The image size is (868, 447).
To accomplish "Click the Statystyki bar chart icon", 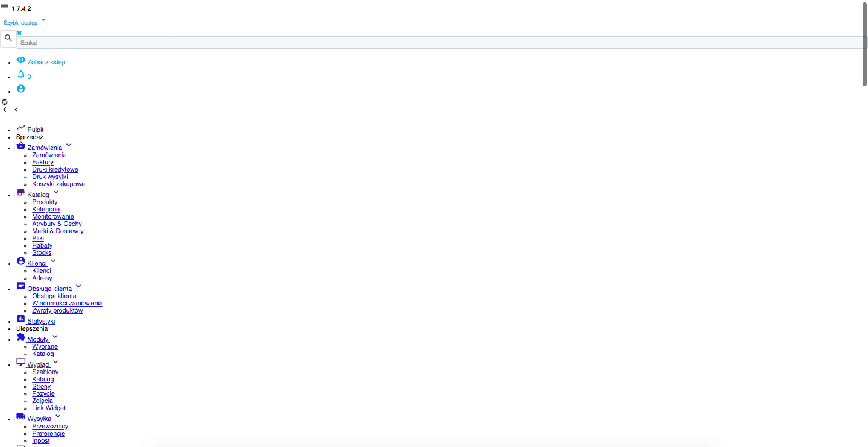I will (x=21, y=319).
